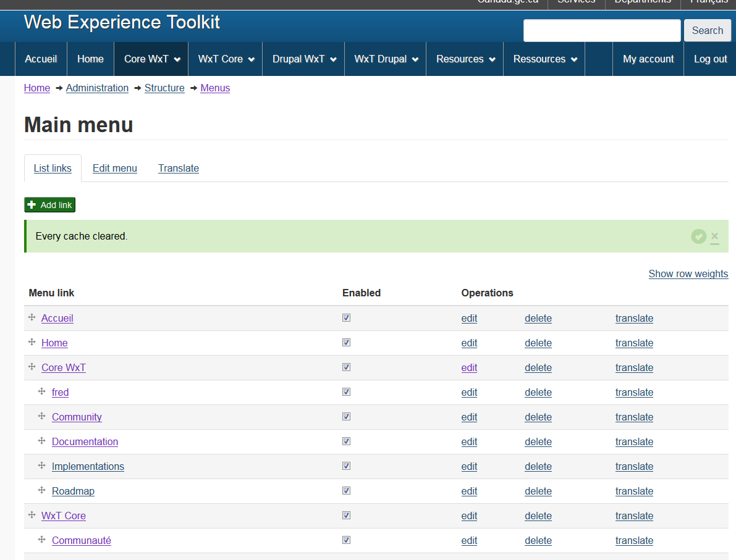
Task: Dismiss the cache cleared message with X
Action: pyautogui.click(x=715, y=236)
